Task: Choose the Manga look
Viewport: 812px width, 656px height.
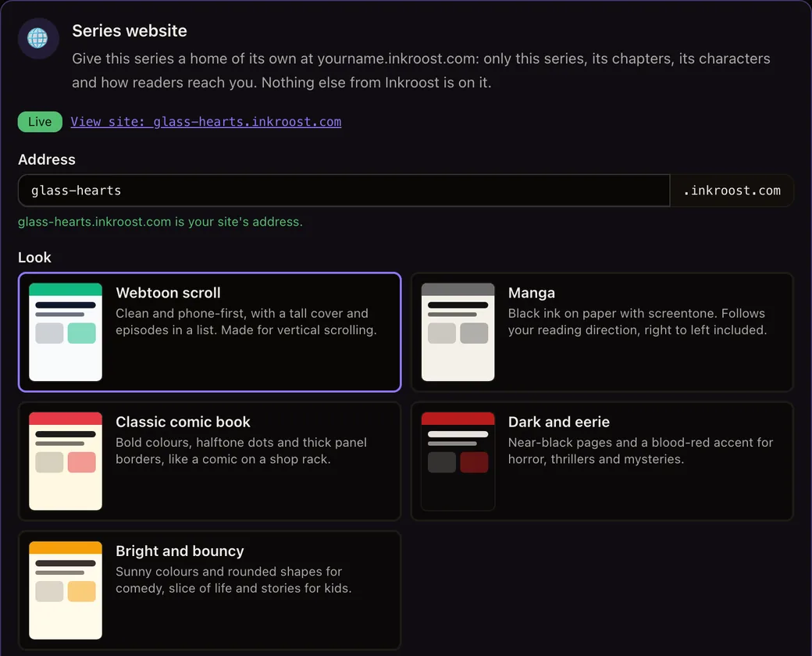Action: point(602,332)
